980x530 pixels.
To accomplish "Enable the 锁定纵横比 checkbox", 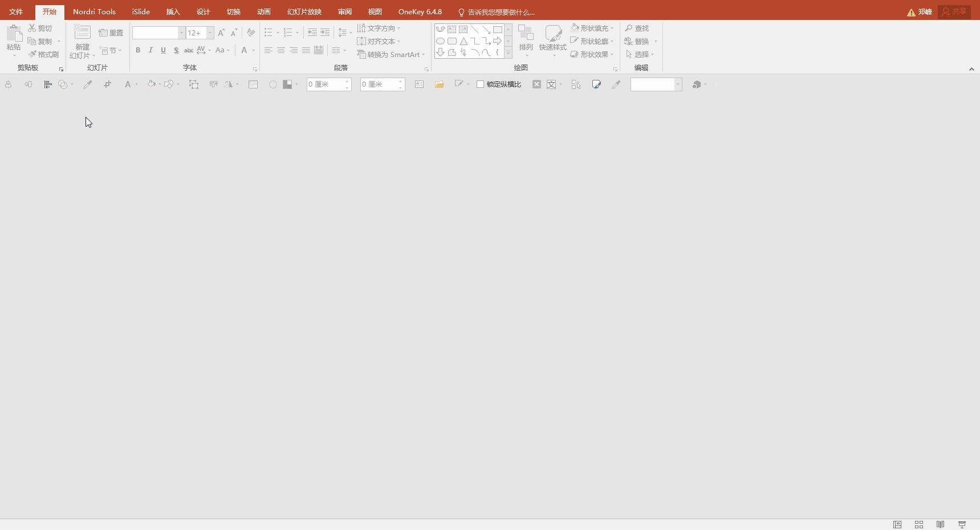I will (x=481, y=84).
